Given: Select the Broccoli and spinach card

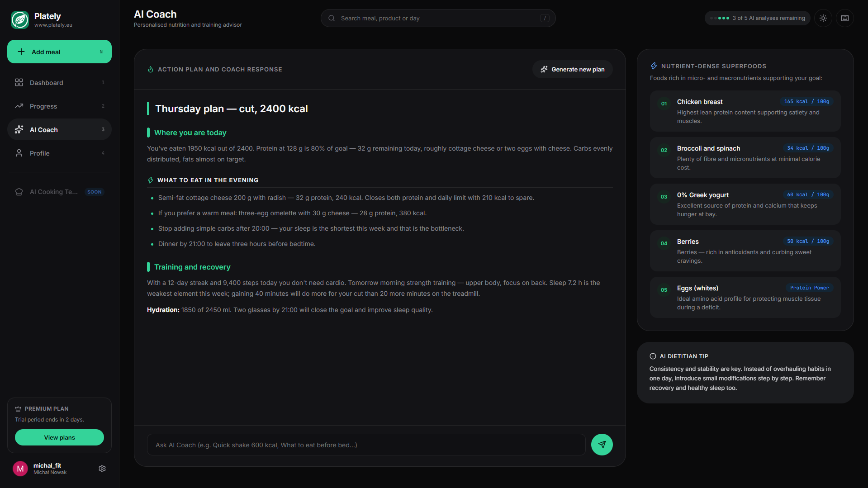Looking at the screenshot, I should coord(745,157).
